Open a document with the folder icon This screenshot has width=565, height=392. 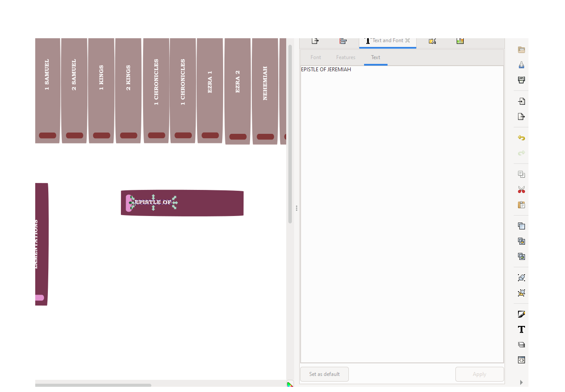pos(521,50)
